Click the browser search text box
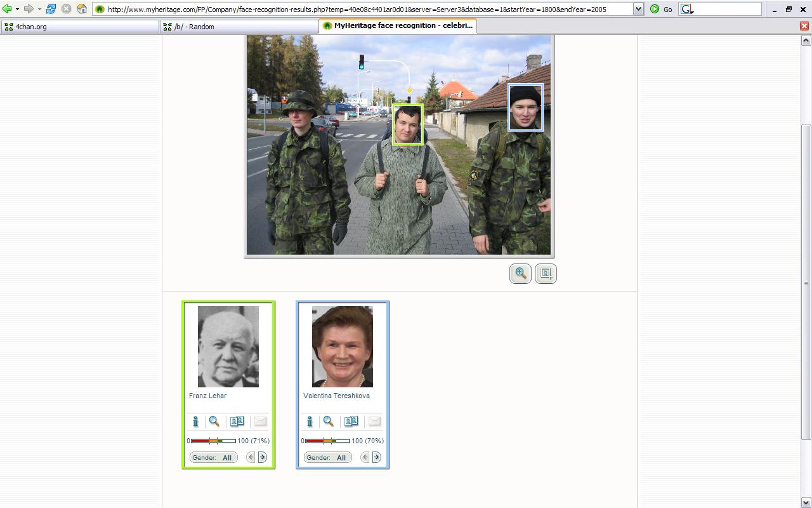Screen dimensions: 812x508 tap(728, 9)
